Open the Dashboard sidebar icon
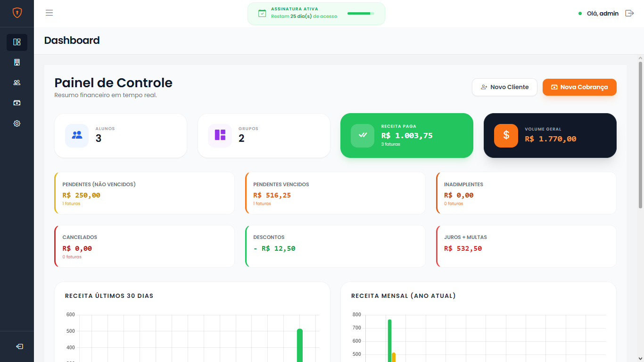The width and height of the screenshot is (644, 362). click(x=17, y=42)
